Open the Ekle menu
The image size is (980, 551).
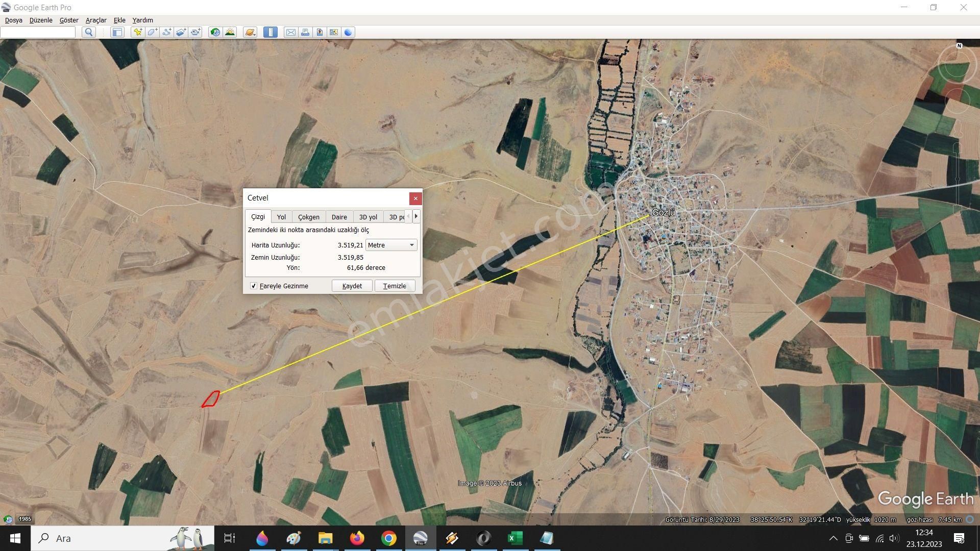pos(119,20)
